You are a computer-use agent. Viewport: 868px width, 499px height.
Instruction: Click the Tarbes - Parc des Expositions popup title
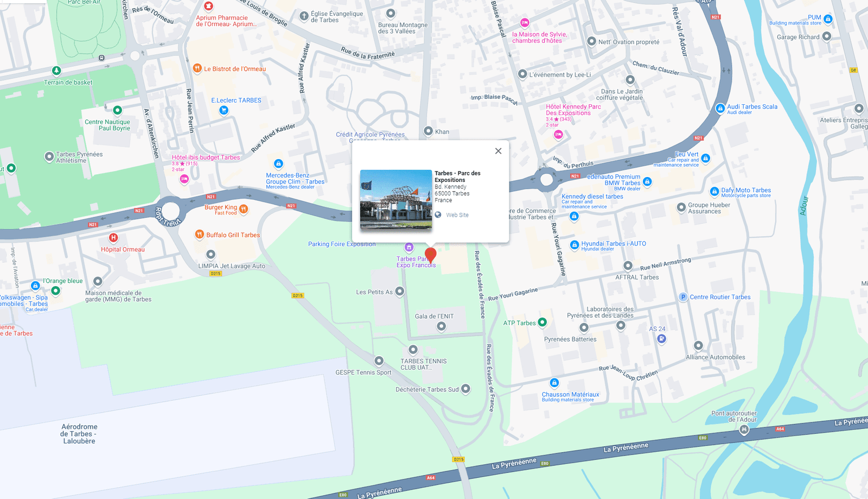457,176
